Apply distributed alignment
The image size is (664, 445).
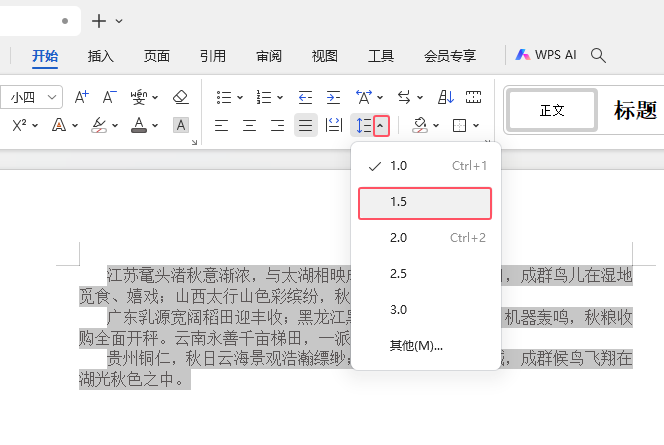[x=334, y=125]
